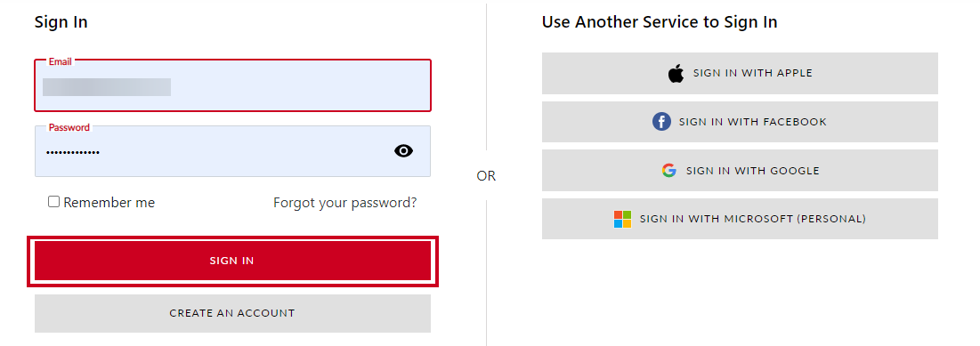Click the blurred email address value
Image resolution: width=980 pixels, height=346 pixels.
coord(107,87)
